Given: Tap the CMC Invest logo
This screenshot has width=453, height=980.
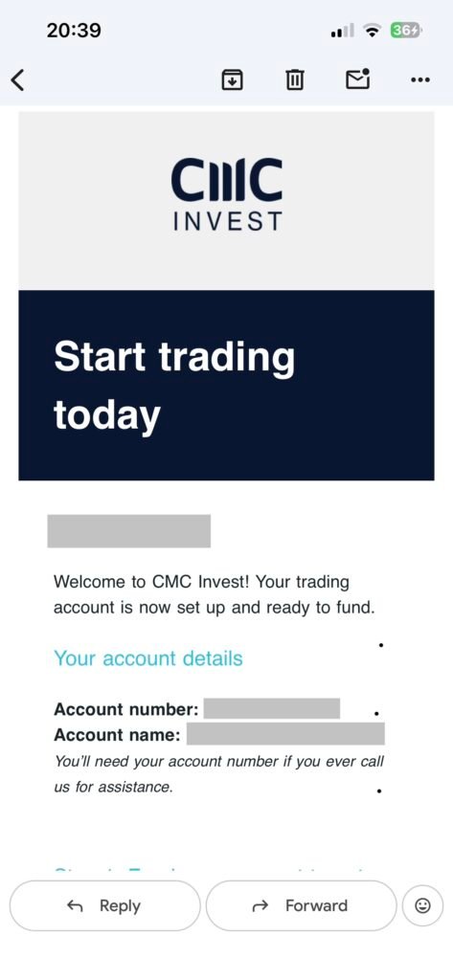Looking at the screenshot, I should click(226, 194).
